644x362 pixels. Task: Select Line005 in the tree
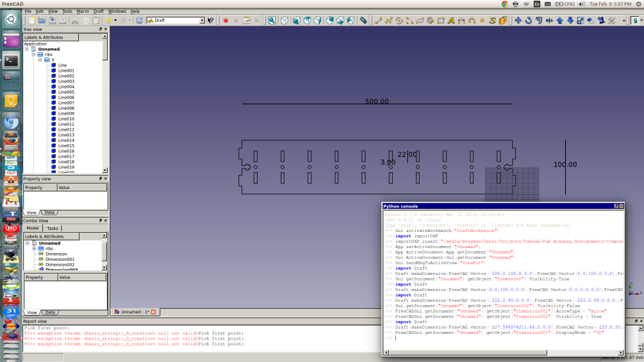pos(66,92)
